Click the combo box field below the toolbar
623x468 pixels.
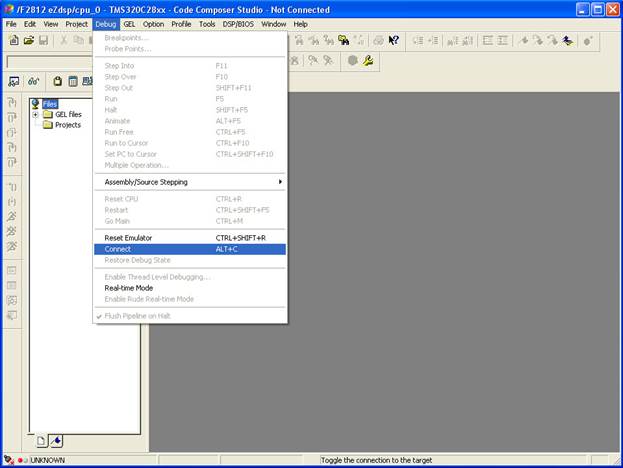point(50,62)
